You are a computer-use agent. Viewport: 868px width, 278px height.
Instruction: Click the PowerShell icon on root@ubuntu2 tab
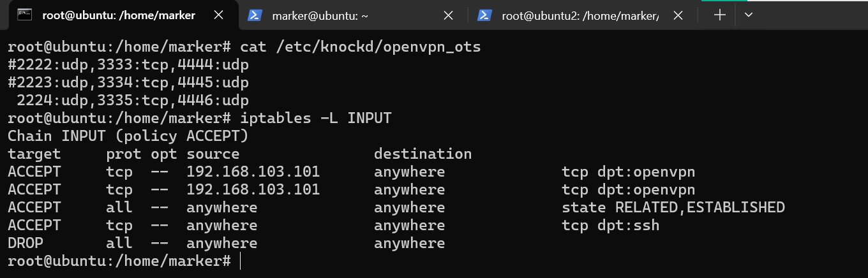[x=486, y=15]
